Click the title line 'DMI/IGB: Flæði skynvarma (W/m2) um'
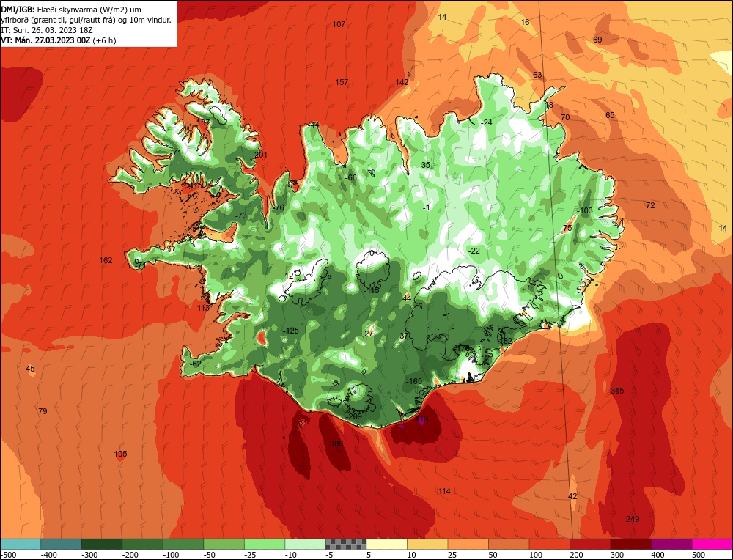 point(71,10)
